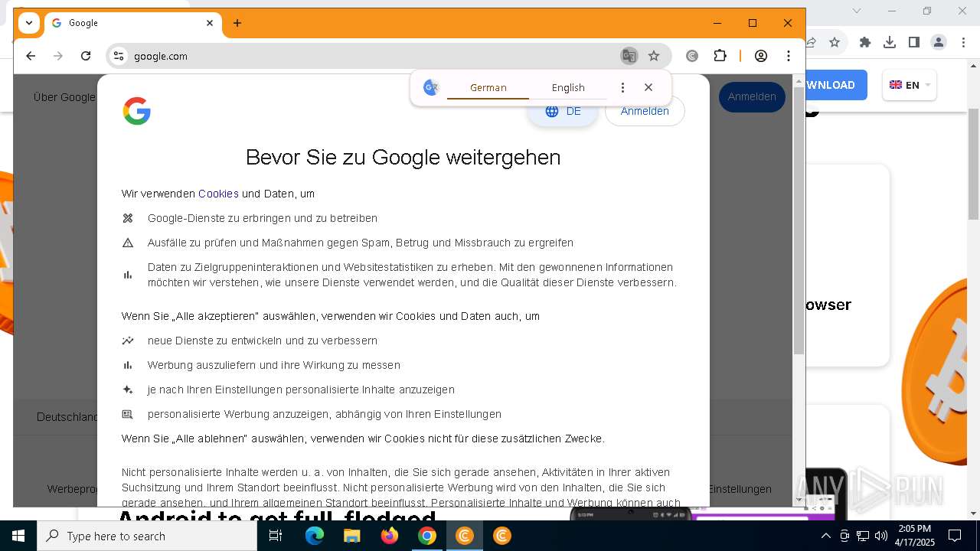Open the three-dot browser menu
This screenshot has width=980, height=551.
pos(788,56)
